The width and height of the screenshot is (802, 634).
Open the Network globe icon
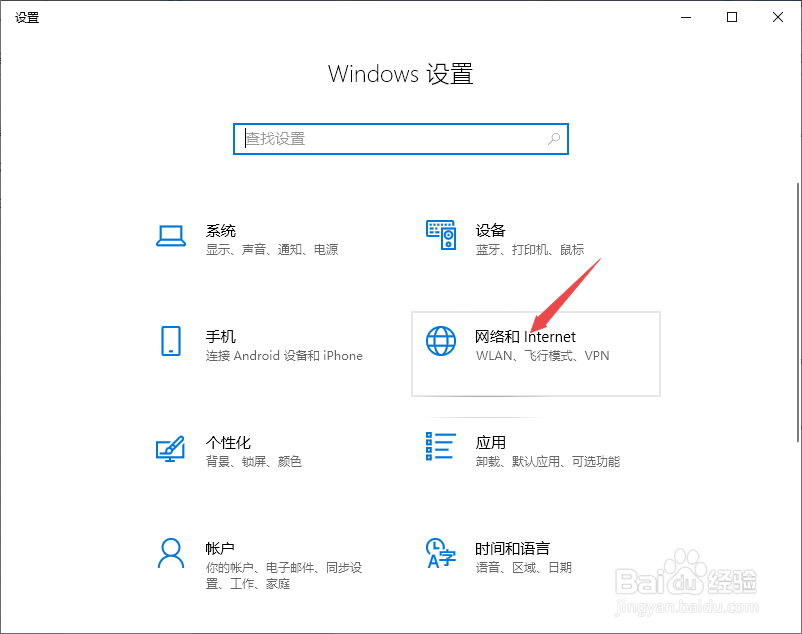click(x=441, y=341)
